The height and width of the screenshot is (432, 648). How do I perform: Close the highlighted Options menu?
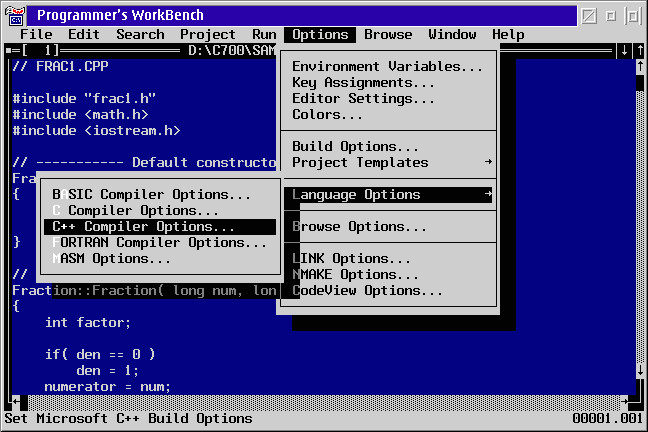tap(320, 35)
